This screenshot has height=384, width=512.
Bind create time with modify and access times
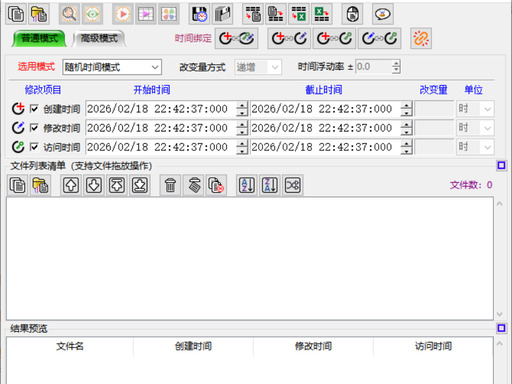[236, 39]
